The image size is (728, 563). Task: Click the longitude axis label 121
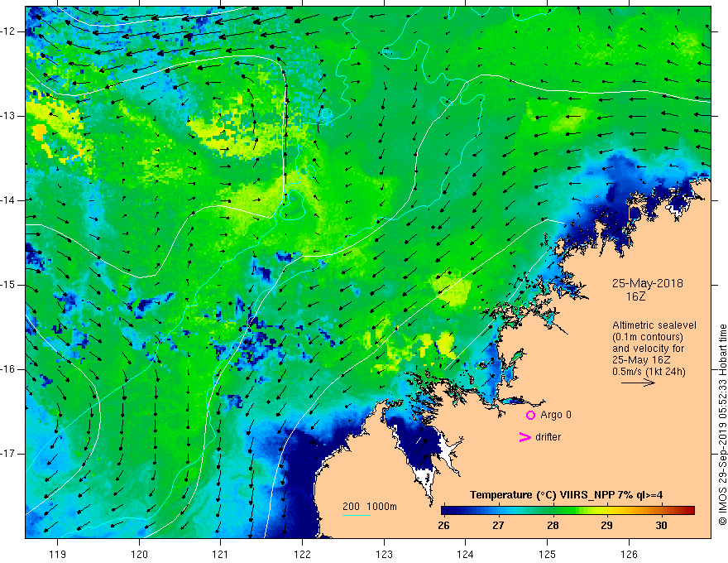[x=221, y=554]
